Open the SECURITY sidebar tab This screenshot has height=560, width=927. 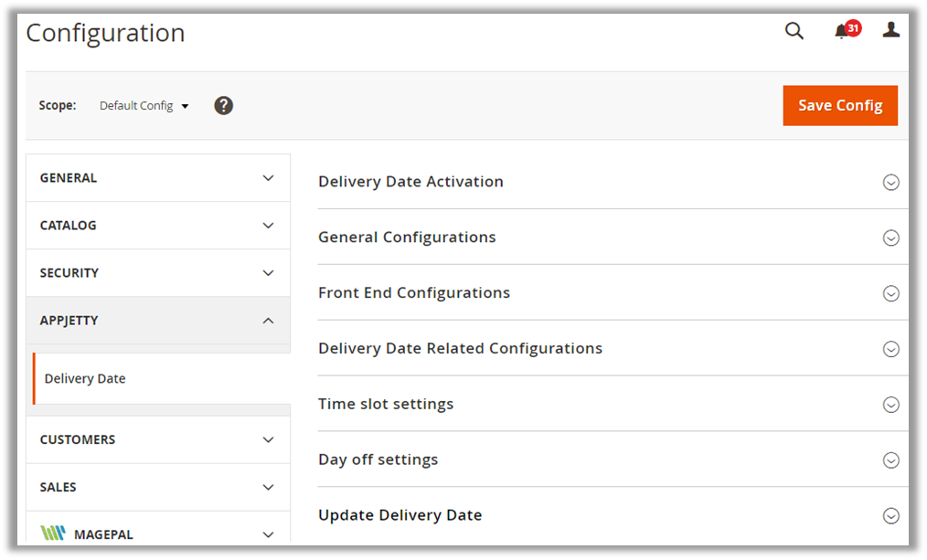[158, 273]
